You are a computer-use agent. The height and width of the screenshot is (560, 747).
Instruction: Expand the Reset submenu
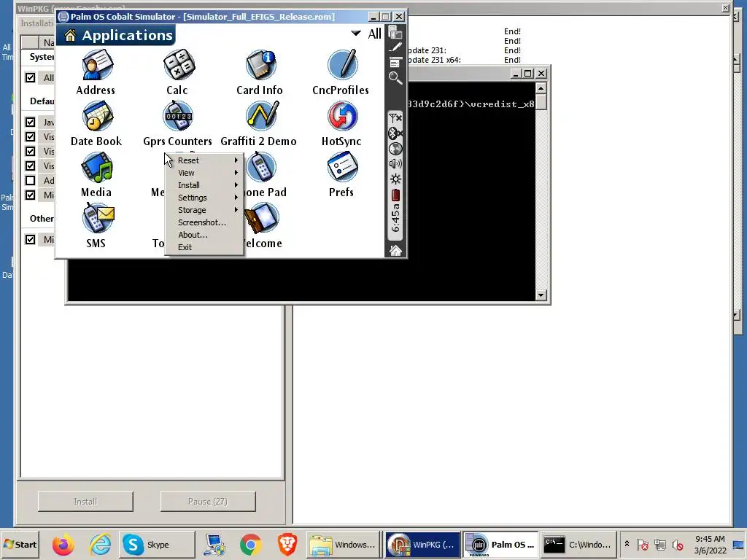(x=204, y=160)
